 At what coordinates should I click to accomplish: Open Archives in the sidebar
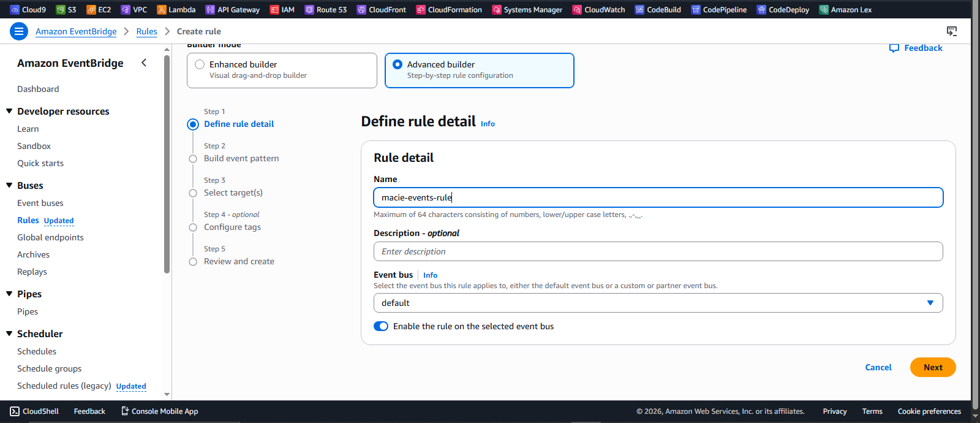(x=34, y=254)
